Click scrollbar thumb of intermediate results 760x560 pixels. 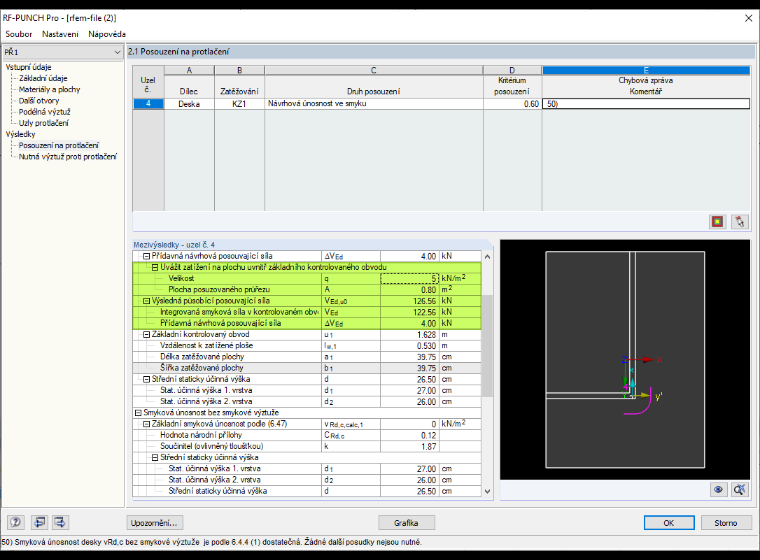tap(487, 345)
